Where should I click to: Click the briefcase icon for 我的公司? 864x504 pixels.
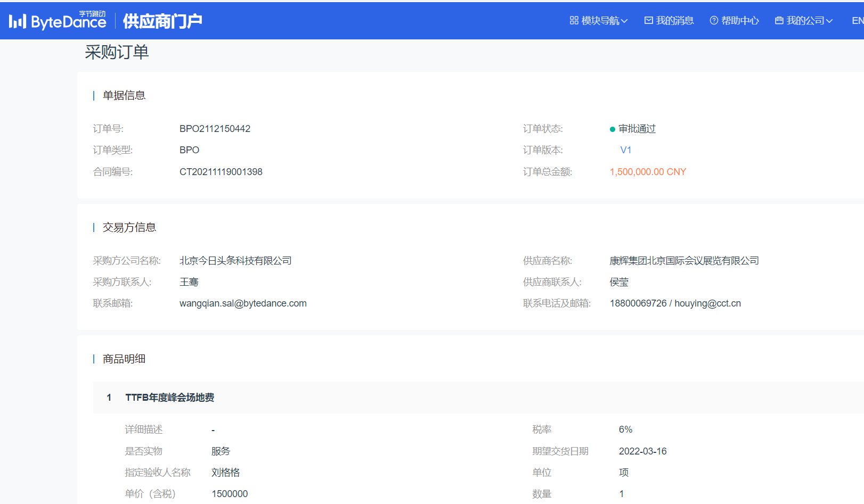pyautogui.click(x=779, y=21)
